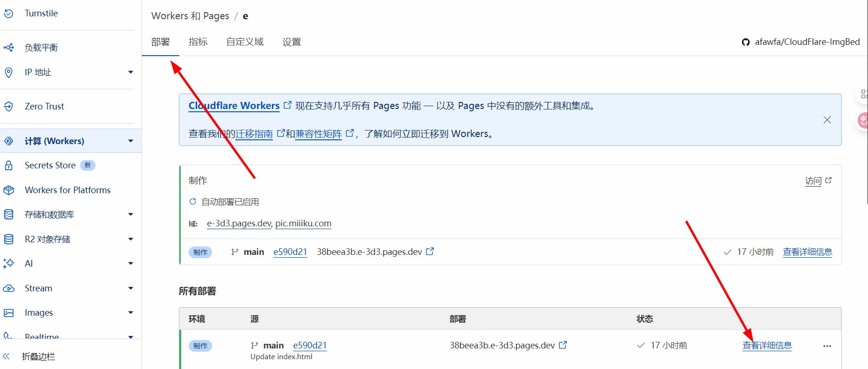The width and height of the screenshot is (868, 369).
Task: Click the 源 column header
Action: click(x=255, y=318)
